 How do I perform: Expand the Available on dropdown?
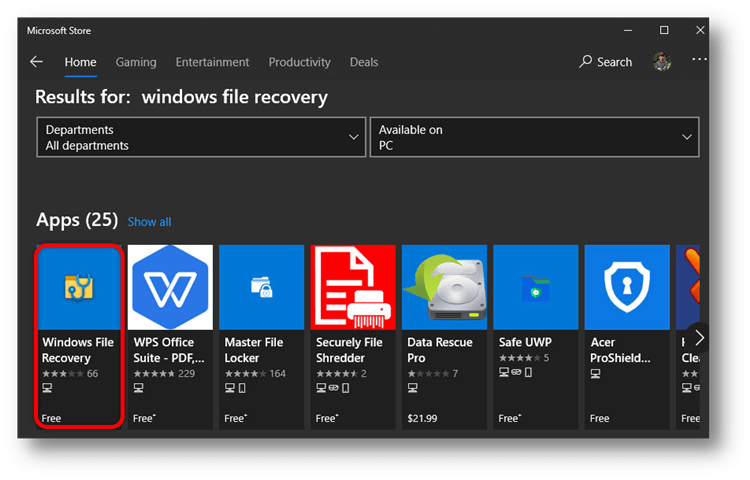pos(535,137)
